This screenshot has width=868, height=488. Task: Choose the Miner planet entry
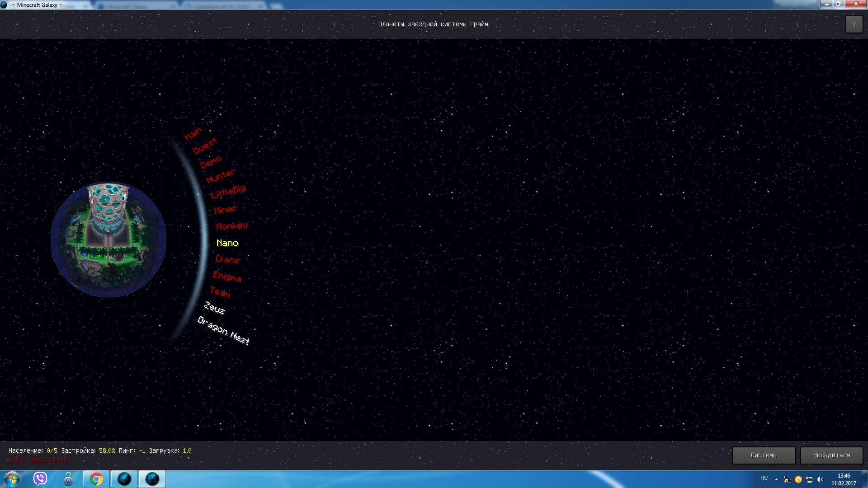click(x=225, y=210)
